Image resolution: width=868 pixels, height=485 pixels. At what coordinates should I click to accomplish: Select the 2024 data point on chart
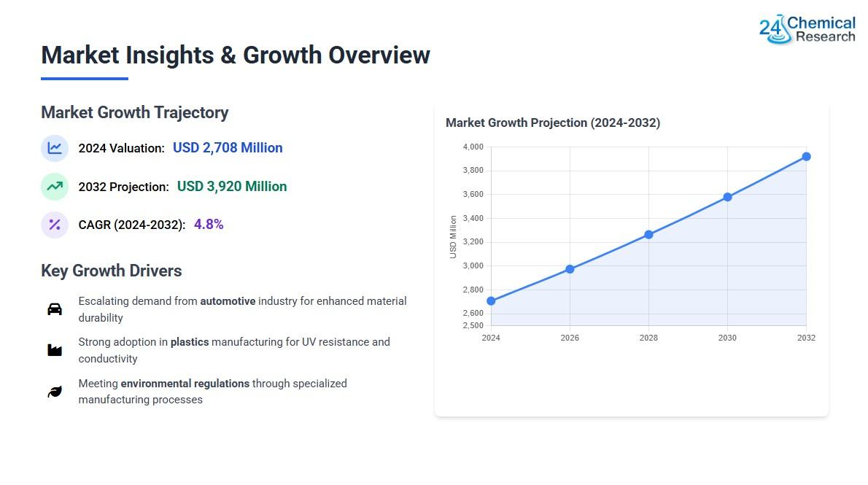click(x=491, y=301)
